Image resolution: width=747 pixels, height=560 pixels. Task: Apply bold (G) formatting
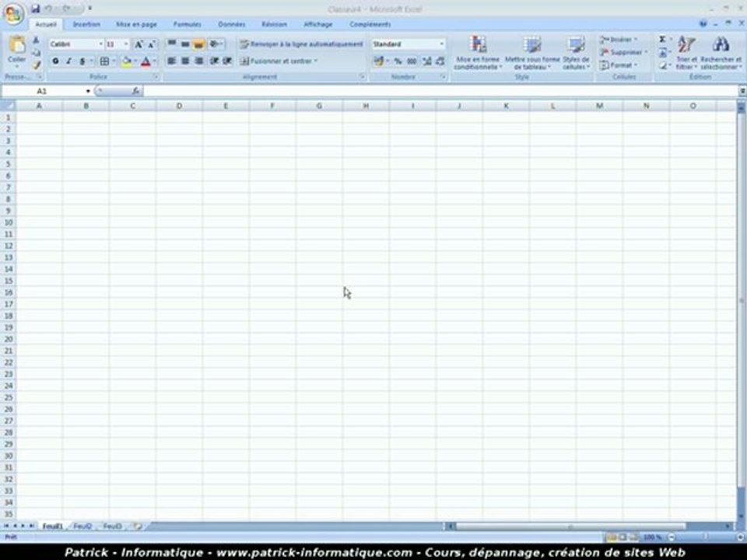click(56, 61)
